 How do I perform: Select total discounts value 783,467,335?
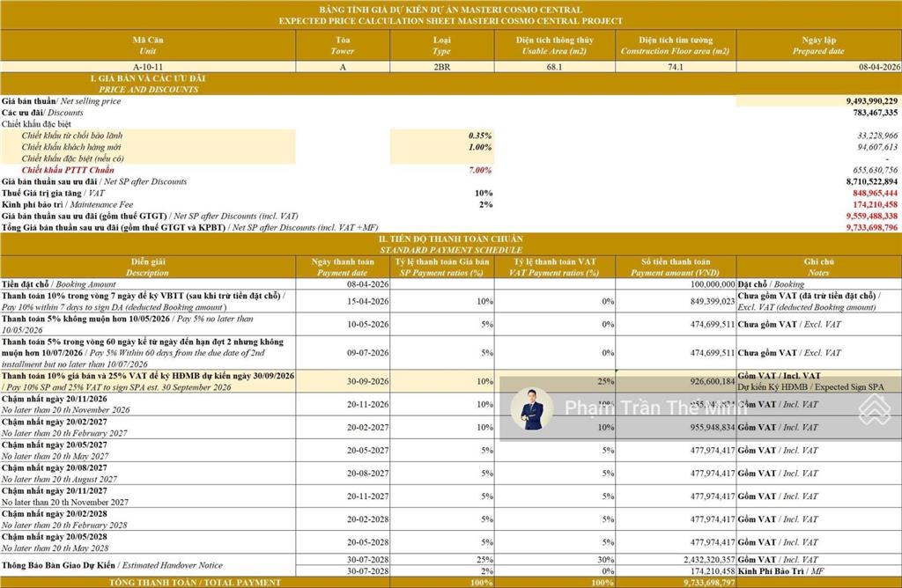[875, 112]
